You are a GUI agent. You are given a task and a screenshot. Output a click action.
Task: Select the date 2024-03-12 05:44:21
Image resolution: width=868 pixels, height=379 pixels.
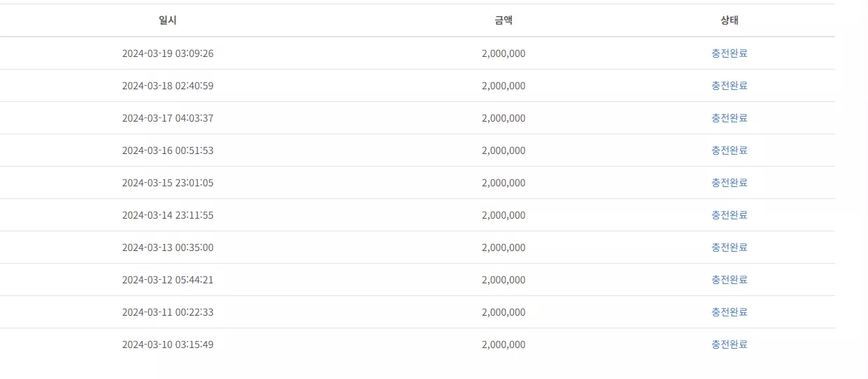(x=168, y=280)
